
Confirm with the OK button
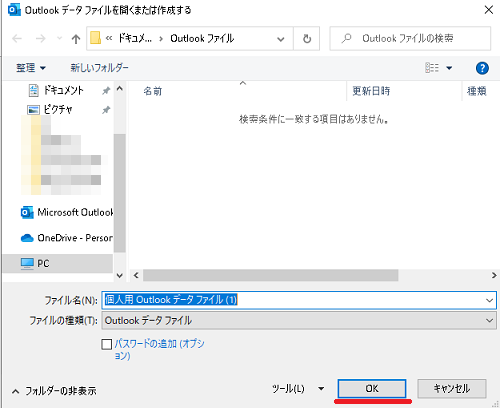click(372, 389)
